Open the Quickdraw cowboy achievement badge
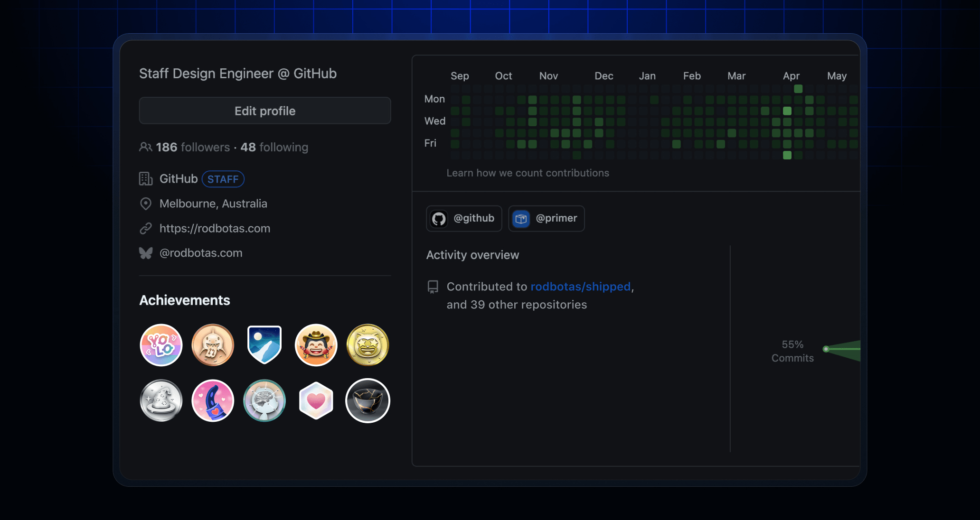 316,345
